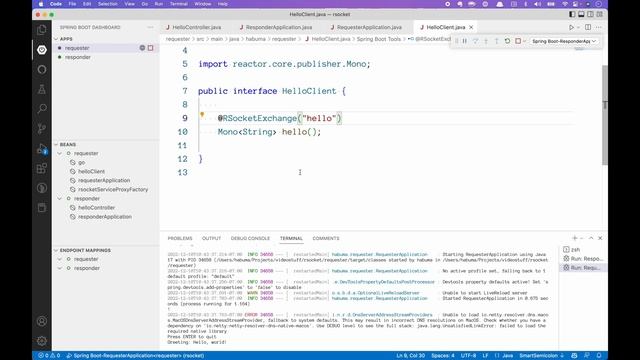Switch to the HelloController.java tab

(x=197, y=27)
